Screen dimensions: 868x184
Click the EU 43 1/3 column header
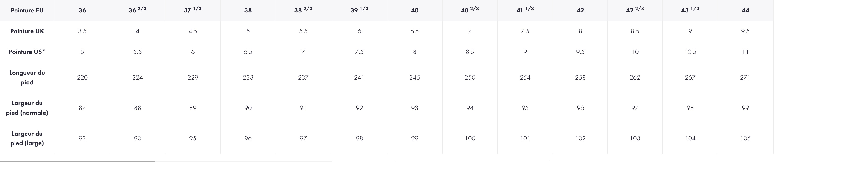click(x=690, y=10)
